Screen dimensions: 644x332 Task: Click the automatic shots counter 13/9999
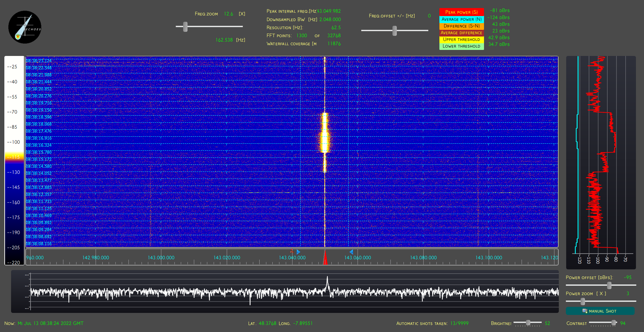point(459,323)
